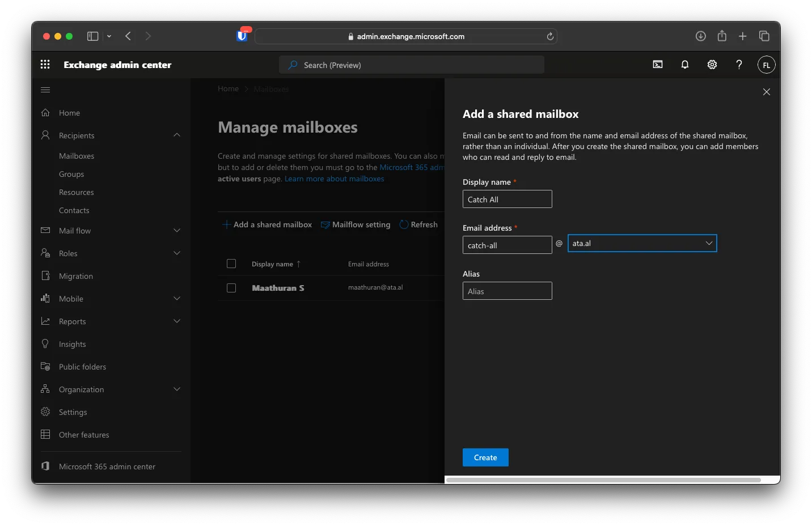Focus the Alias input field

pos(507,291)
